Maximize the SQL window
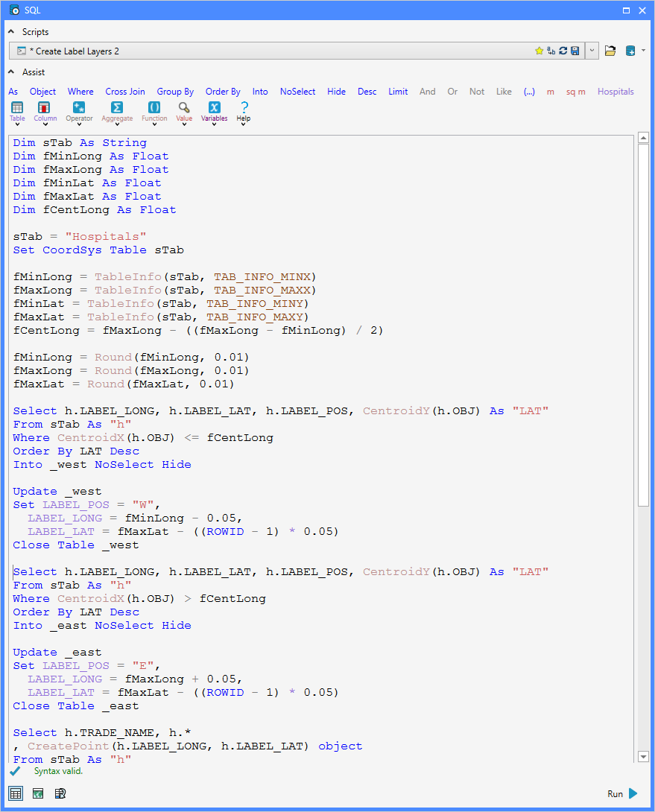 click(626, 10)
